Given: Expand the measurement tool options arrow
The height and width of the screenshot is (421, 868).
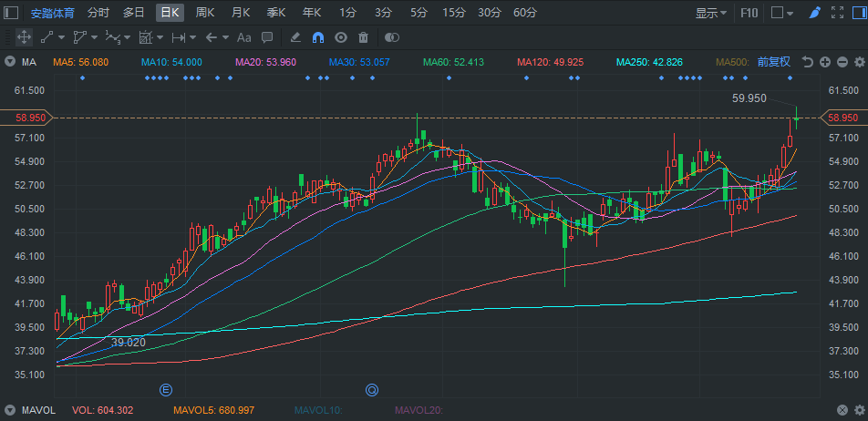Looking at the screenshot, I should [x=160, y=37].
